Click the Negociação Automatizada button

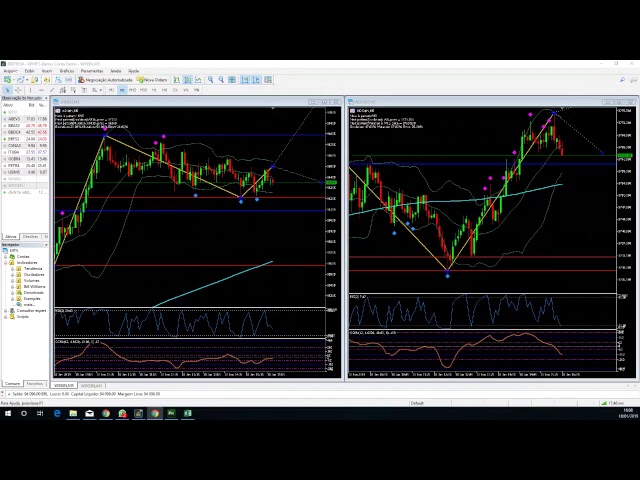[x=105, y=80]
